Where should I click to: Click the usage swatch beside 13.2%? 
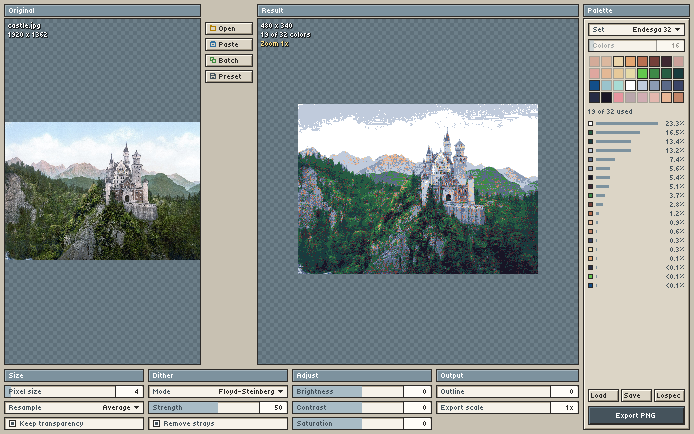[x=590, y=151]
